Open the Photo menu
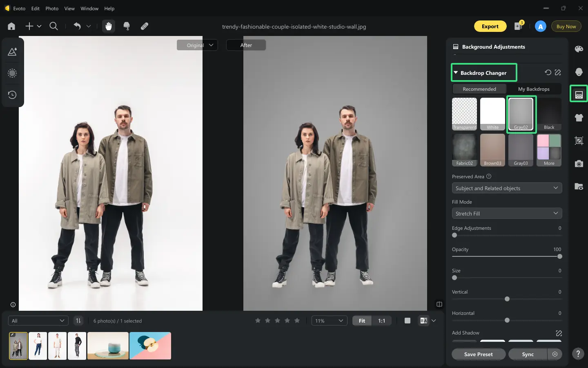The width and height of the screenshot is (588, 368). pos(52,8)
